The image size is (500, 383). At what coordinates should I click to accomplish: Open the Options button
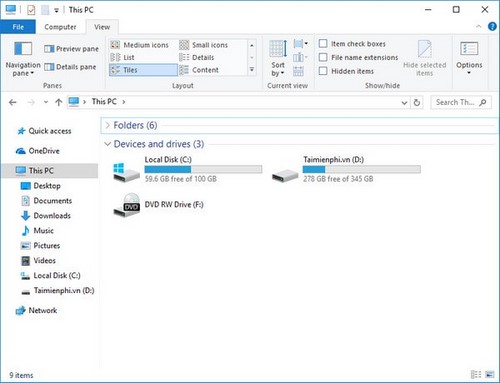(x=469, y=59)
